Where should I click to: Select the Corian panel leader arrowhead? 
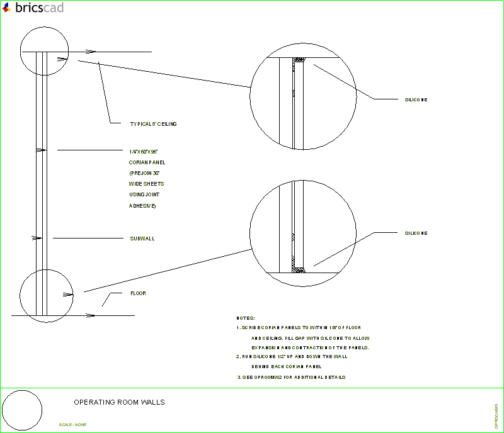(41, 150)
